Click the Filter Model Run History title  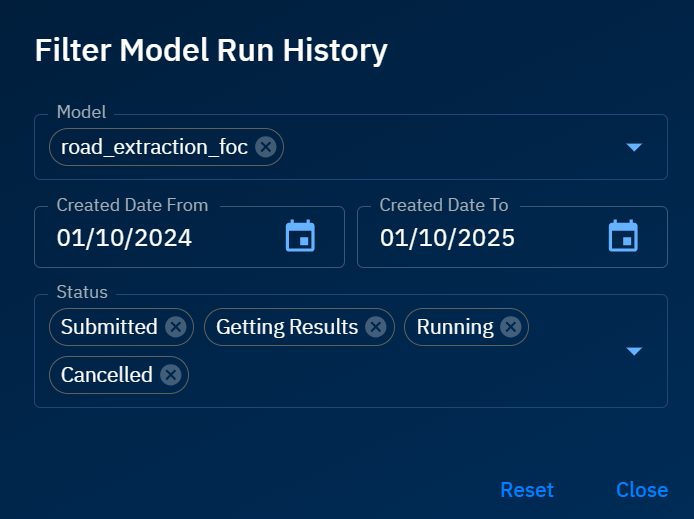point(211,50)
